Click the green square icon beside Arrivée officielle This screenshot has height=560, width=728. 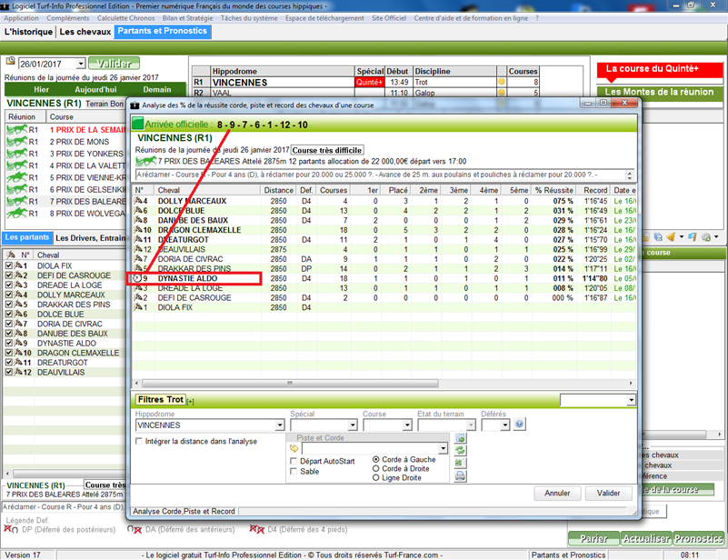pyautogui.click(x=138, y=124)
